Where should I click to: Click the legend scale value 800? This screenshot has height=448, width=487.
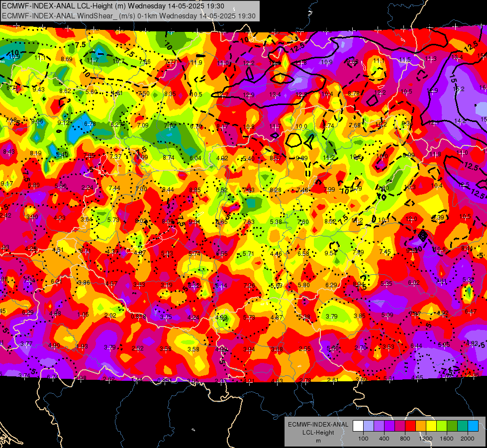pyautogui.click(x=405, y=439)
